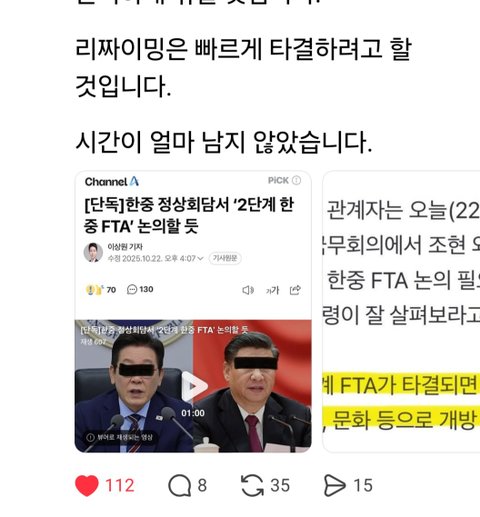Open reporter 이상원 기자 profile photo

click(x=93, y=252)
